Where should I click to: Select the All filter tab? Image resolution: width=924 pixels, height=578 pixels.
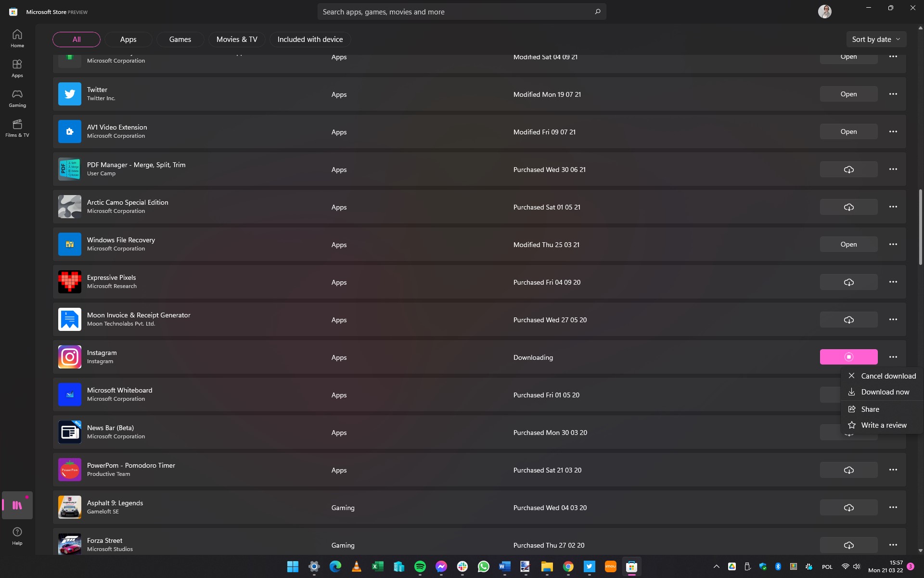pos(77,39)
